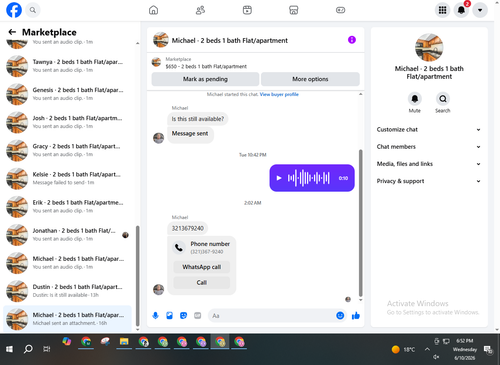500x365 pixels.
Task: Open the Gaming icon in top navigation
Action: click(340, 10)
